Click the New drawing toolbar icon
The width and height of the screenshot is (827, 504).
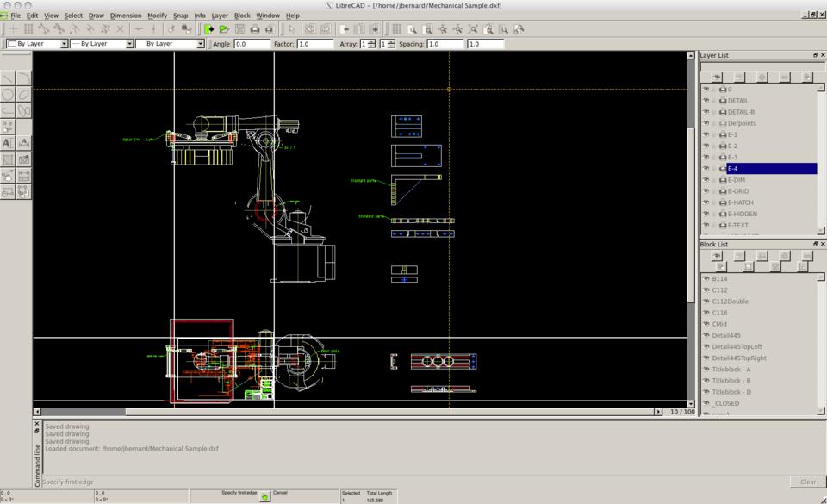click(208, 29)
